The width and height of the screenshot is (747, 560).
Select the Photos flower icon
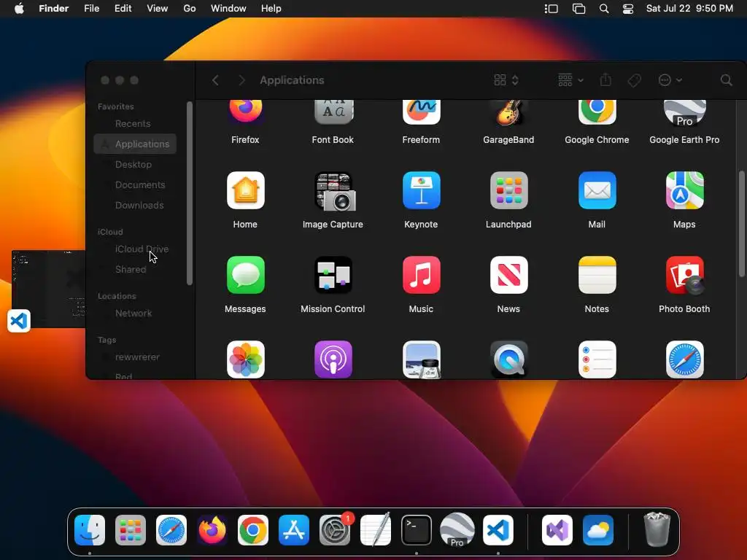245,359
